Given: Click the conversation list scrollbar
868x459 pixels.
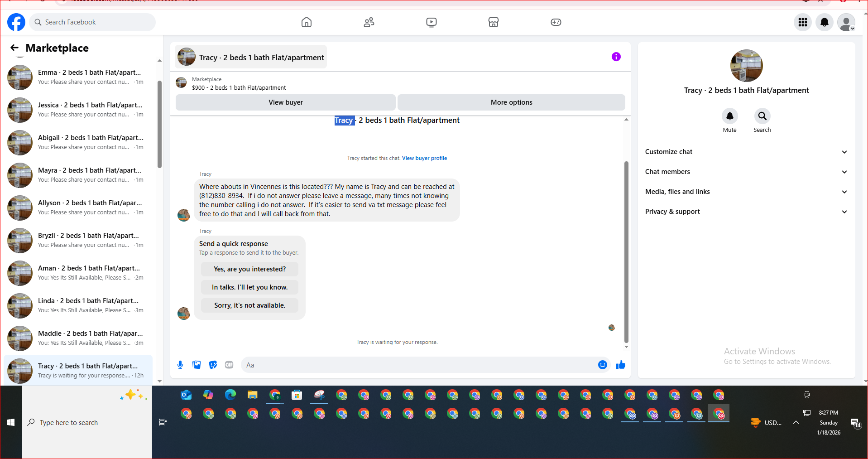Looking at the screenshot, I should 159,124.
